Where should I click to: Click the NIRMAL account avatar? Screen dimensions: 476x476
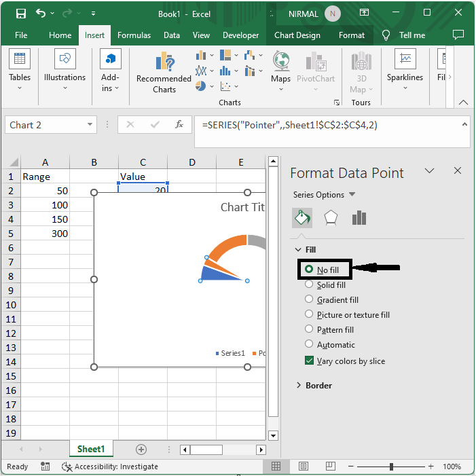[x=333, y=14]
